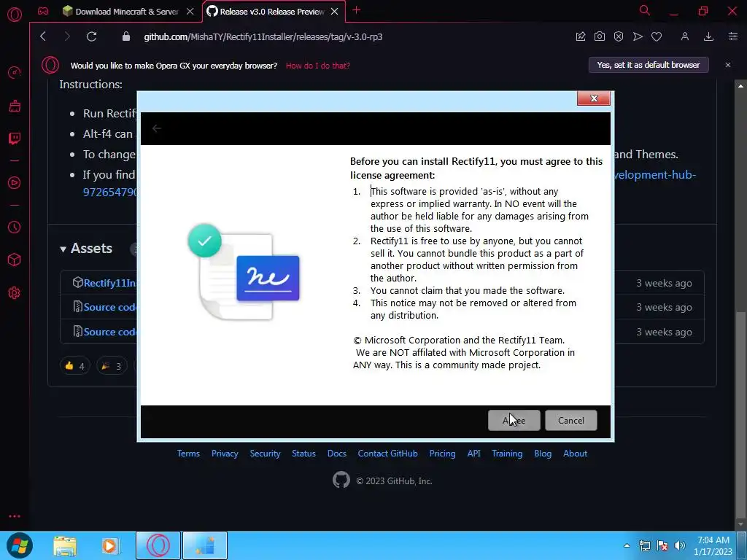
Task: Open GitHub Terms footer link
Action: pyautogui.click(x=188, y=454)
